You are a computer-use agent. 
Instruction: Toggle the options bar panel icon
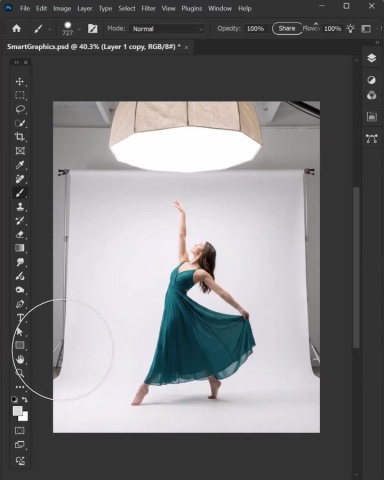coord(366,29)
